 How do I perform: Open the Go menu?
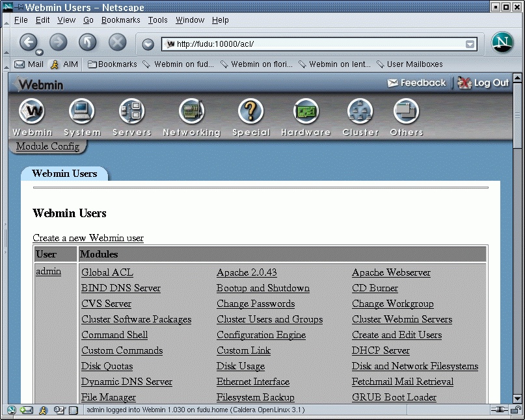coord(88,20)
